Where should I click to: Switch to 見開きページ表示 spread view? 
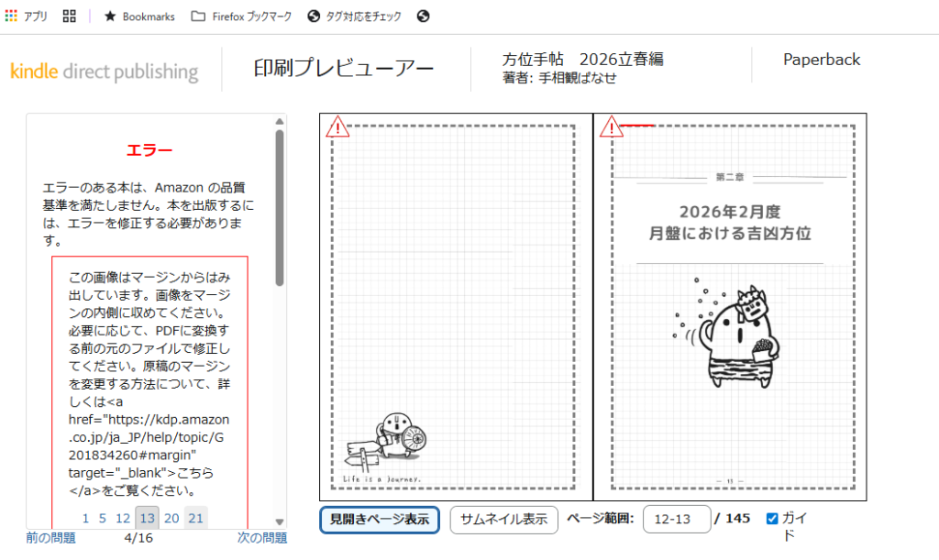pyautogui.click(x=379, y=519)
